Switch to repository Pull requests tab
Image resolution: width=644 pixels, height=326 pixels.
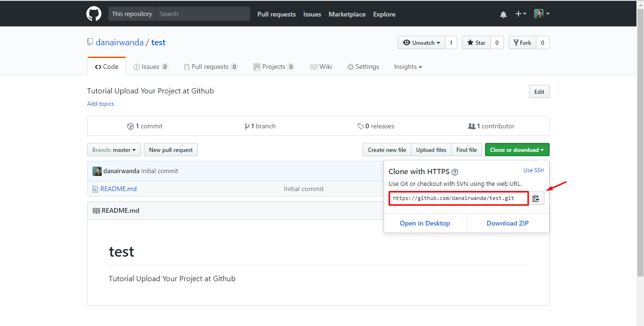[x=211, y=67]
